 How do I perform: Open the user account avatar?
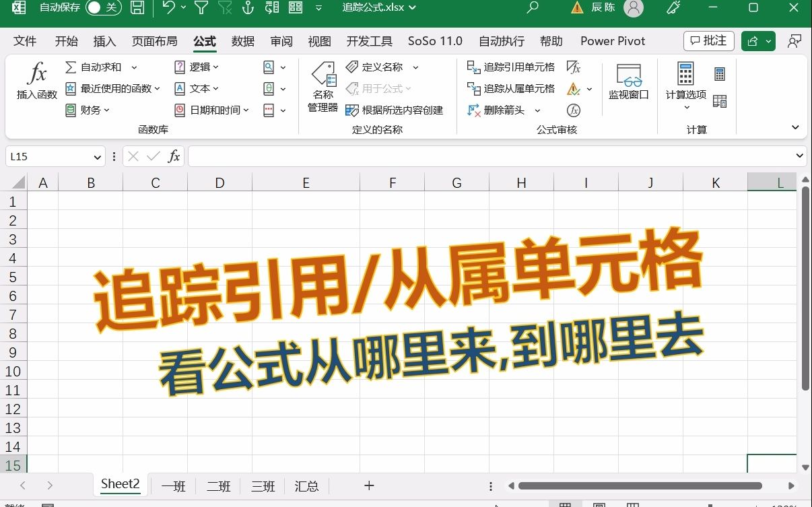pyautogui.click(x=632, y=8)
